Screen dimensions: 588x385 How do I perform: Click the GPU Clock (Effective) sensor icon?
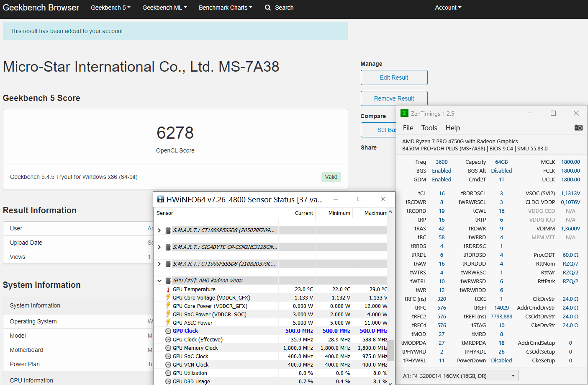pos(168,339)
